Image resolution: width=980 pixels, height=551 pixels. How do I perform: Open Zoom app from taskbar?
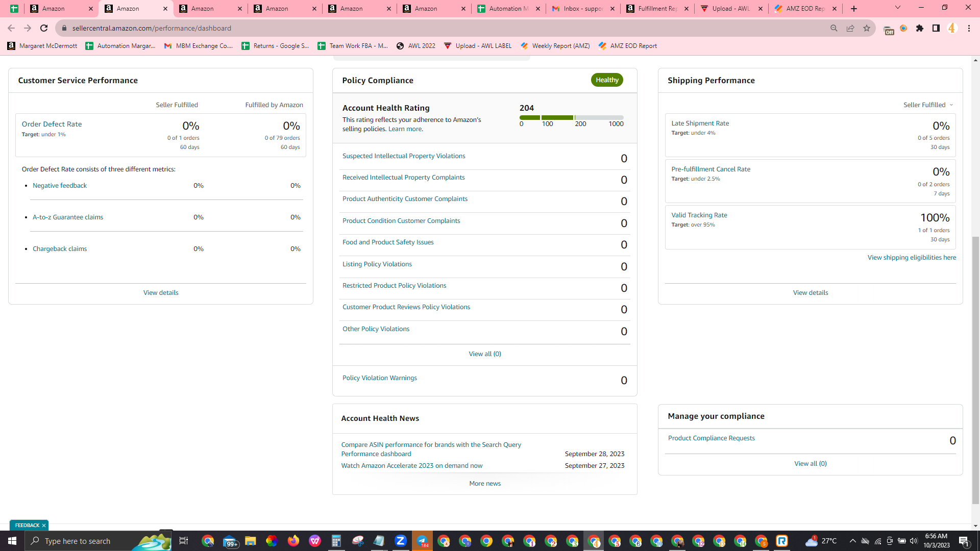pyautogui.click(x=401, y=541)
